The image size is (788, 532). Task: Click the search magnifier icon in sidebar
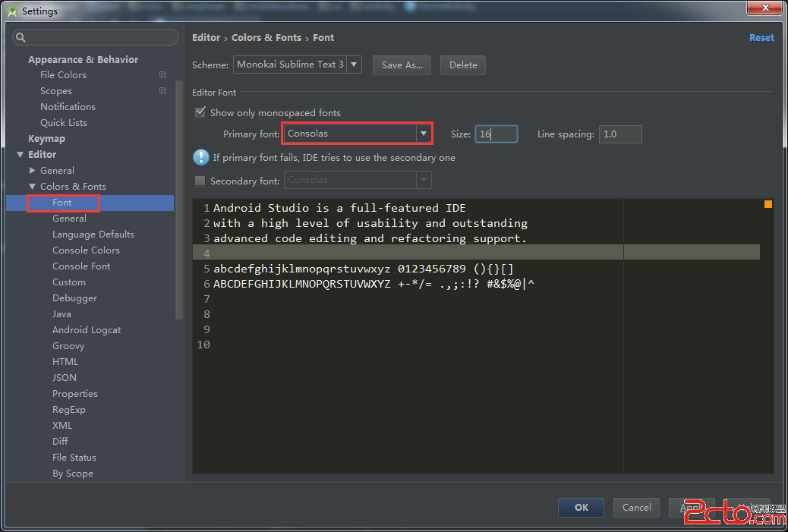[x=21, y=37]
